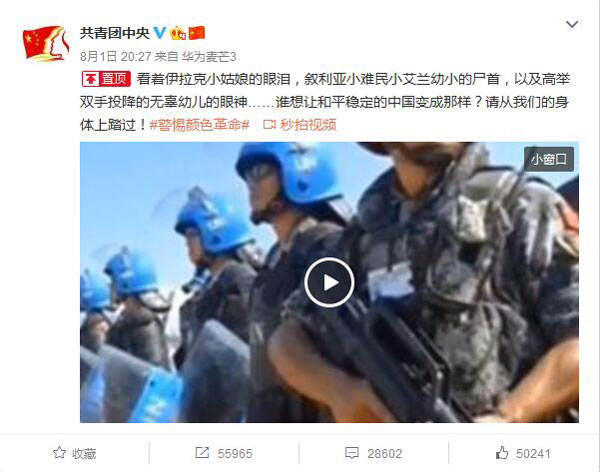Play the video in the post
Image resolution: width=600 pixels, height=472 pixels.
tap(329, 283)
